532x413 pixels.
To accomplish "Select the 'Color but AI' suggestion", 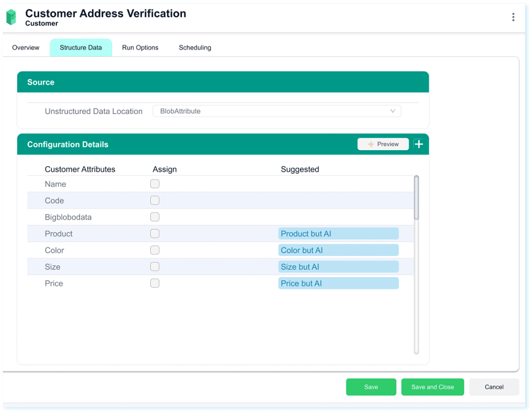I will coord(339,250).
